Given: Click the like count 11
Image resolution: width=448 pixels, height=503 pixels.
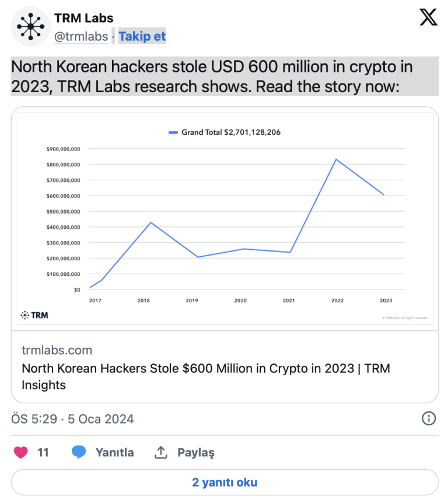Looking at the screenshot, I should click(43, 452).
